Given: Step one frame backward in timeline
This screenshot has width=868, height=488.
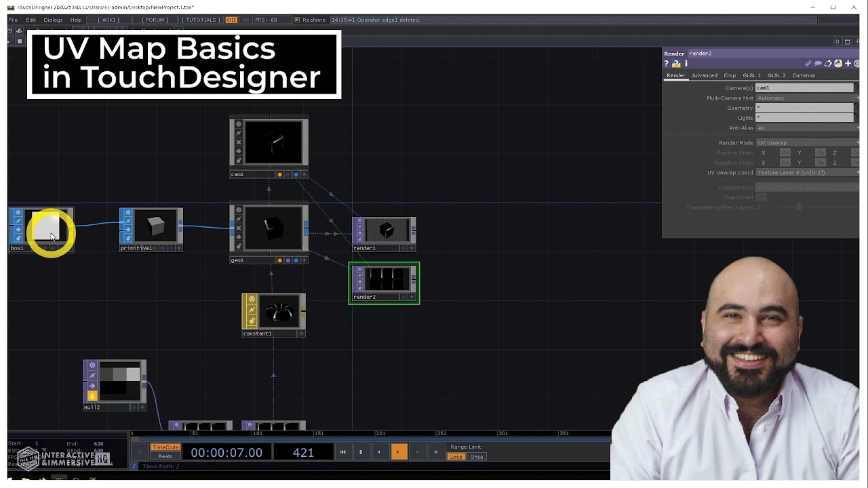Looking at the screenshot, I should click(379, 452).
